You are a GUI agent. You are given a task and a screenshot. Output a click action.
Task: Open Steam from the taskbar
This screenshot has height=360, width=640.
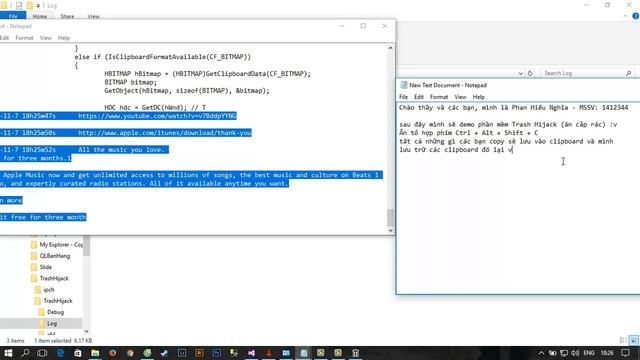click(x=164, y=353)
